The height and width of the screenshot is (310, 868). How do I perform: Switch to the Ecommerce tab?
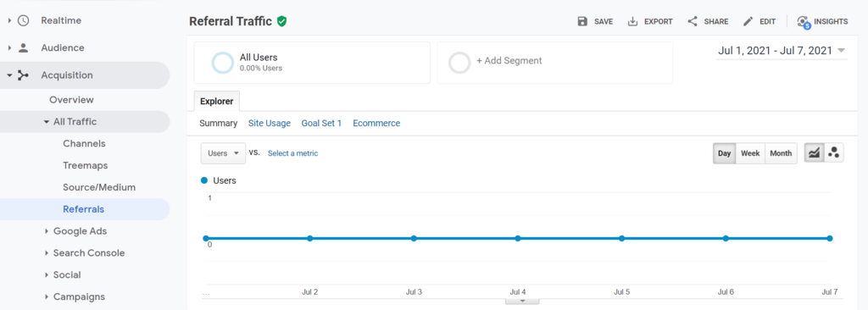(376, 124)
